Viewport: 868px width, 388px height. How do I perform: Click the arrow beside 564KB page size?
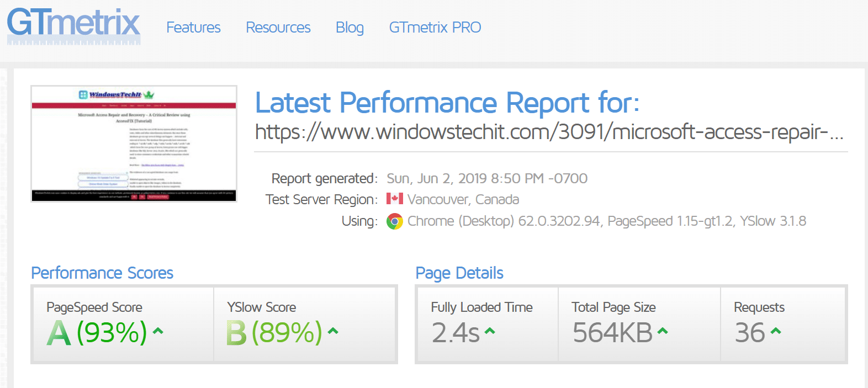coord(663,331)
